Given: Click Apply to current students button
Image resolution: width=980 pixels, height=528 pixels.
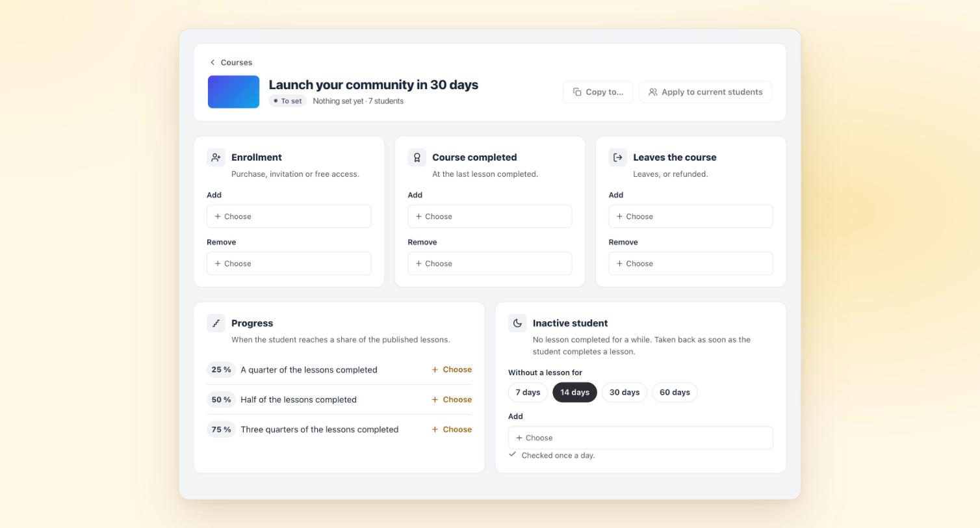Looking at the screenshot, I should pyautogui.click(x=705, y=92).
